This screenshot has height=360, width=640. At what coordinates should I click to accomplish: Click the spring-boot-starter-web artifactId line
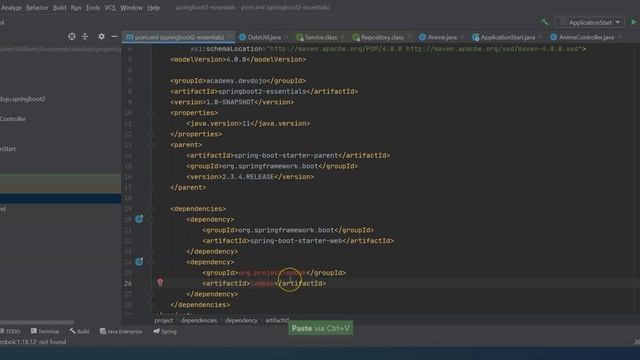(298, 241)
